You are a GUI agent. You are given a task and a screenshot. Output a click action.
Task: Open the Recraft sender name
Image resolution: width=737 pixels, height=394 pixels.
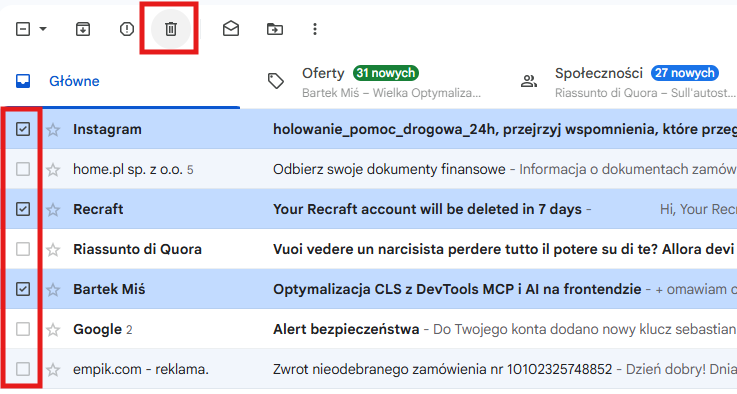[98, 209]
